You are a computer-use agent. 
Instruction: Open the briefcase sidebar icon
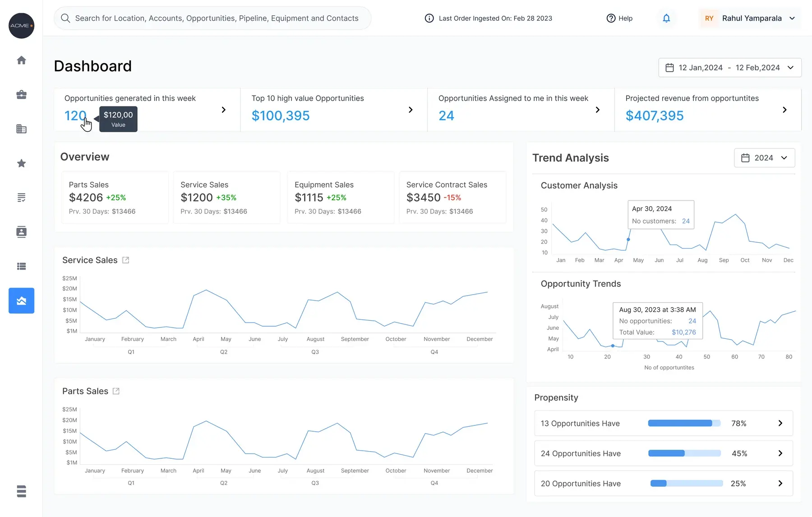[21, 95]
